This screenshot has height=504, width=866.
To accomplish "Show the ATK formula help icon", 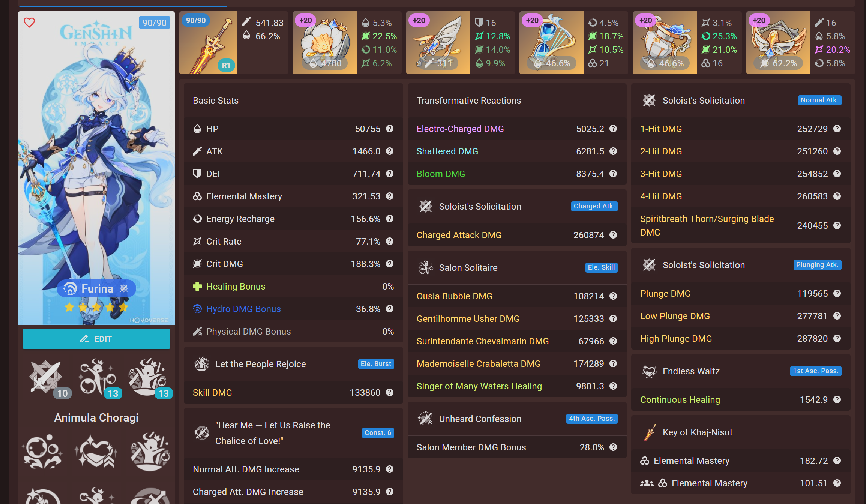I will [390, 151].
